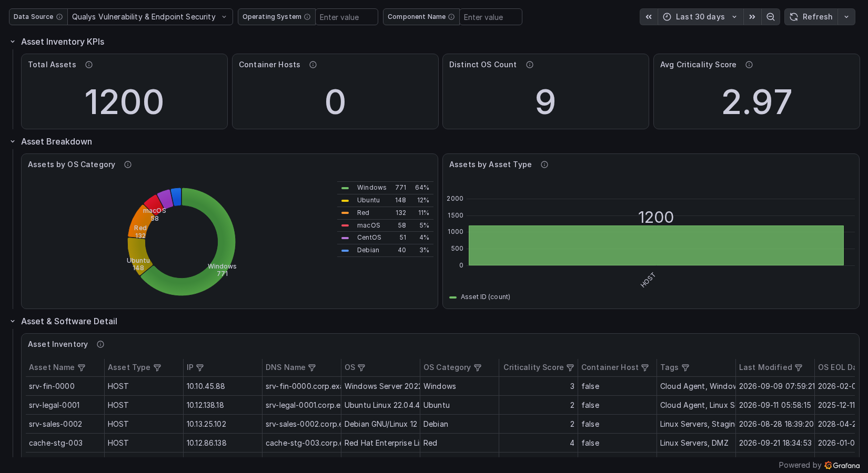The image size is (868, 473).
Task: Click the info icon beside Distinct OS Count
Action: coord(530,65)
